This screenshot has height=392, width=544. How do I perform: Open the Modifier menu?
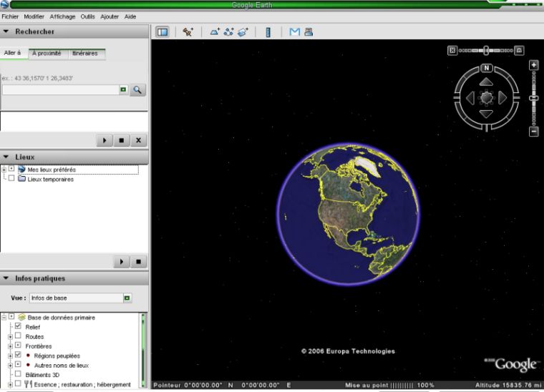(34, 16)
